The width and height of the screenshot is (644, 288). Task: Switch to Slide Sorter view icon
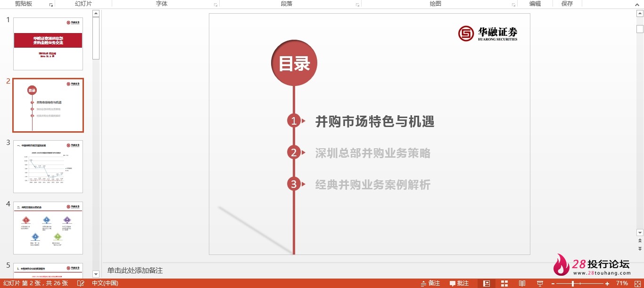[x=504, y=283]
